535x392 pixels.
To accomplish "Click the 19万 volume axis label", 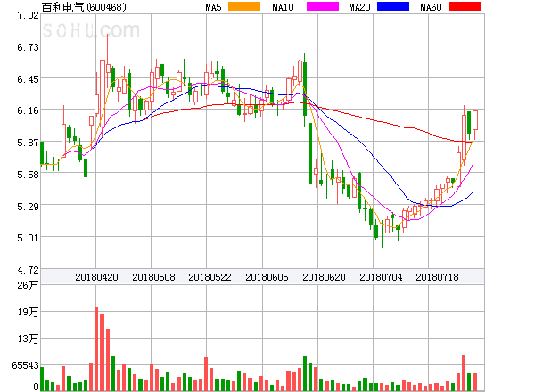I will 28,312.
